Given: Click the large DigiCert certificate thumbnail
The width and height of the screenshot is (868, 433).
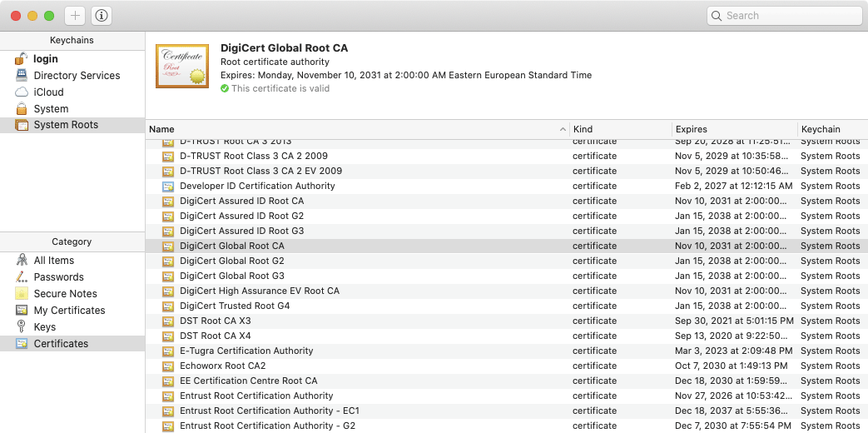Looking at the screenshot, I should pyautogui.click(x=182, y=67).
